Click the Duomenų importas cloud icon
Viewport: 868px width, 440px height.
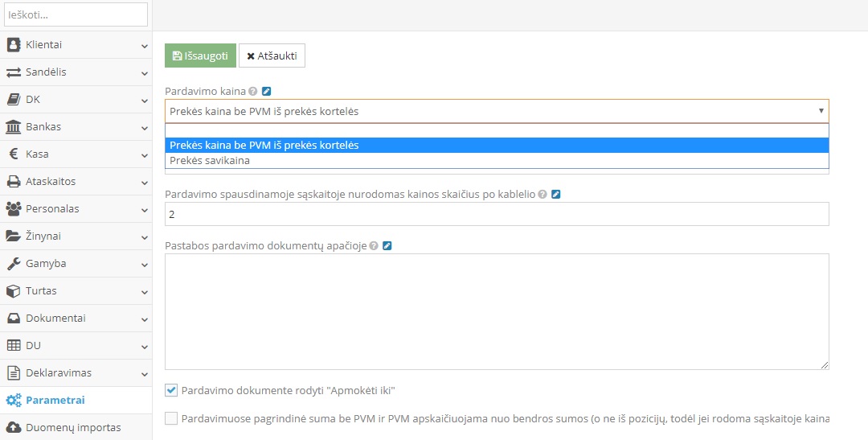click(14, 428)
